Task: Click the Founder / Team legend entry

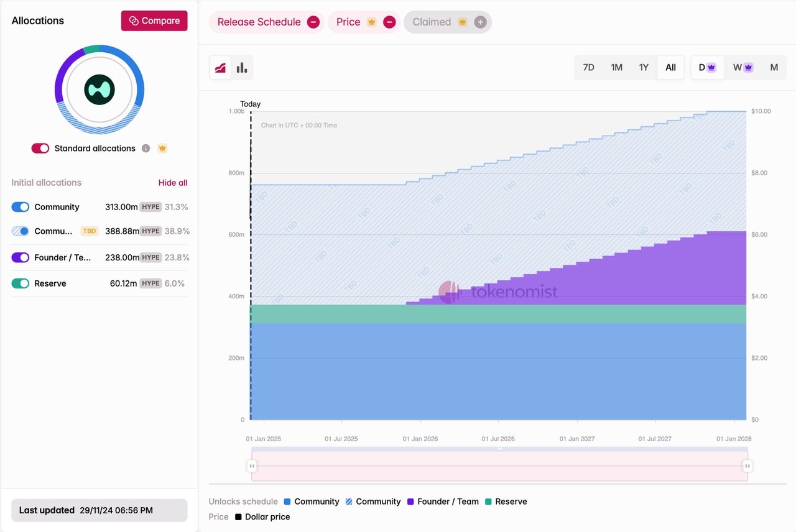Action: tap(443, 502)
